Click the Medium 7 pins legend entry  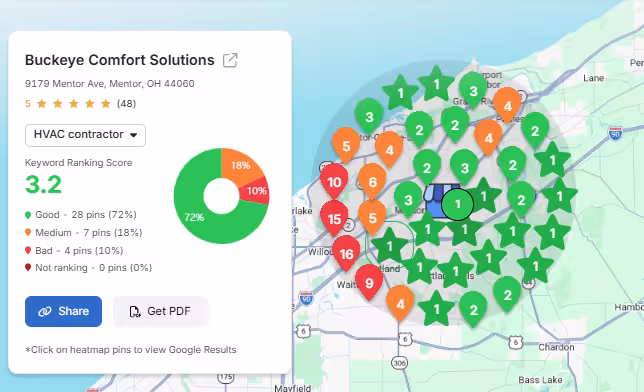point(84,233)
